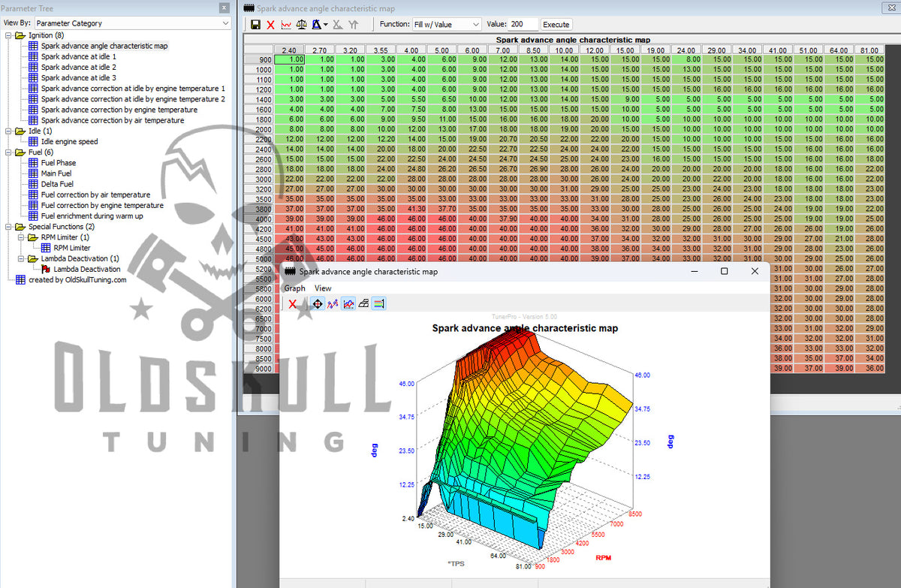Click the 3000 RPM row header
Image resolution: width=901 pixels, height=588 pixels.
tap(258, 179)
